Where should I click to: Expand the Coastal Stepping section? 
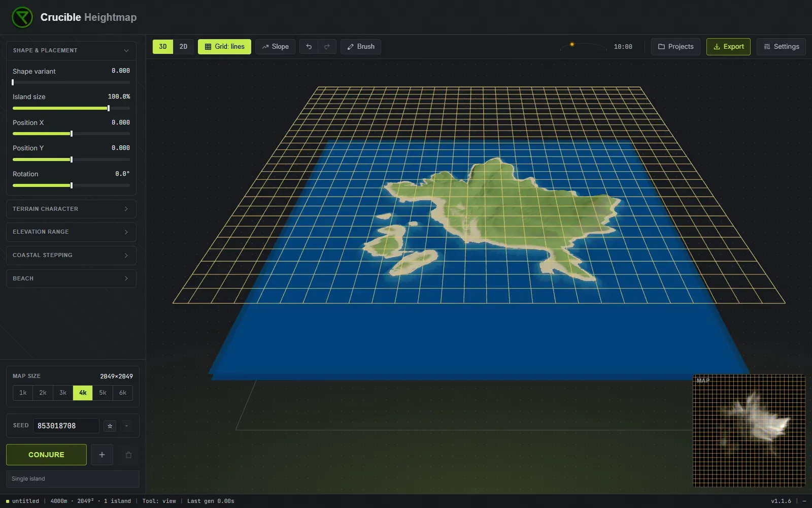pyautogui.click(x=71, y=255)
